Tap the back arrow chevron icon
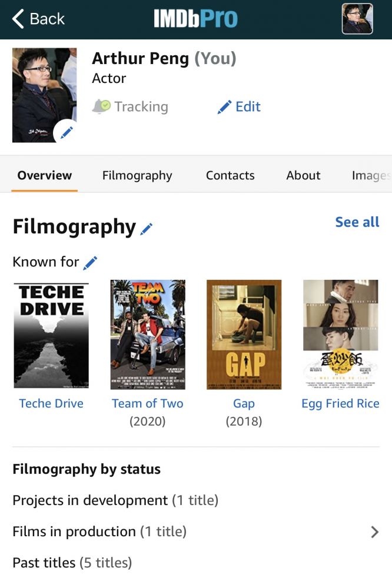The width and height of the screenshot is (392, 588). [x=18, y=19]
